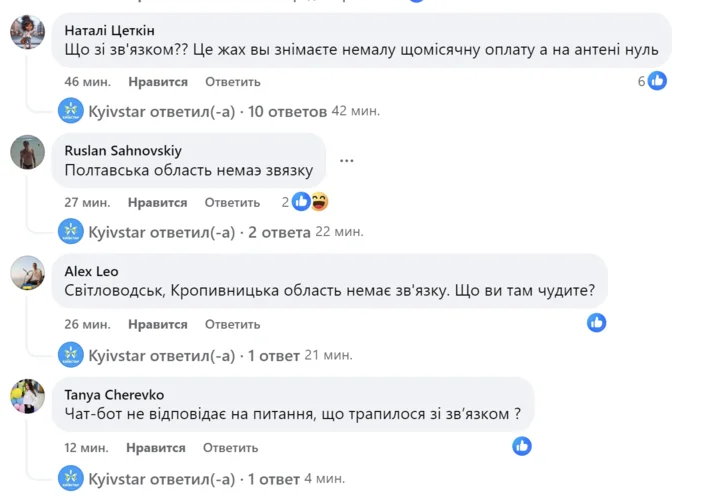Click the like reaction icon on Alex Leo's comment
Screen dimensions: 720x497
click(597, 322)
